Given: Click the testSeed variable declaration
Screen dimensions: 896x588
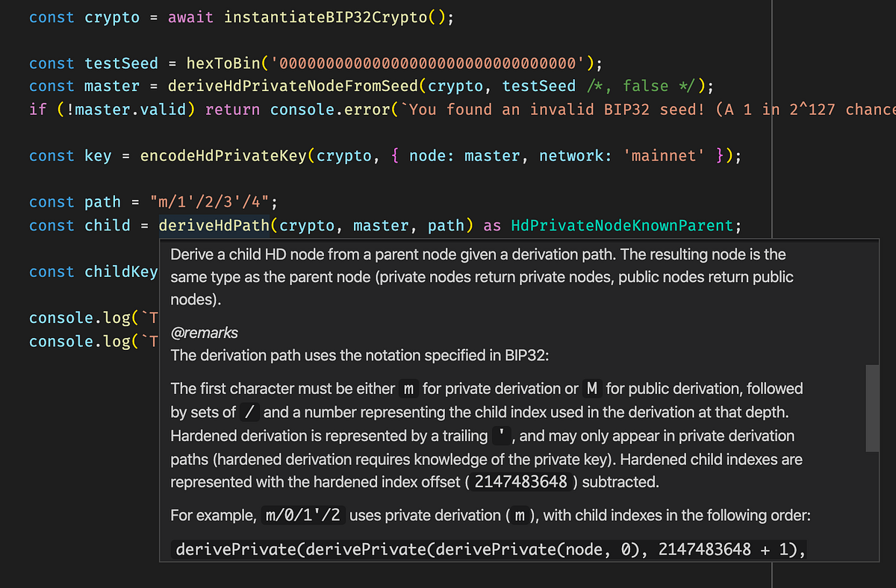Looking at the screenshot, I should 121,63.
